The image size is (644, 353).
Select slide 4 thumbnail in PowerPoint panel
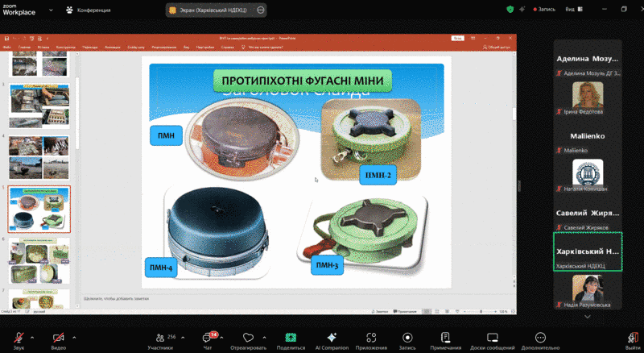pos(39,158)
